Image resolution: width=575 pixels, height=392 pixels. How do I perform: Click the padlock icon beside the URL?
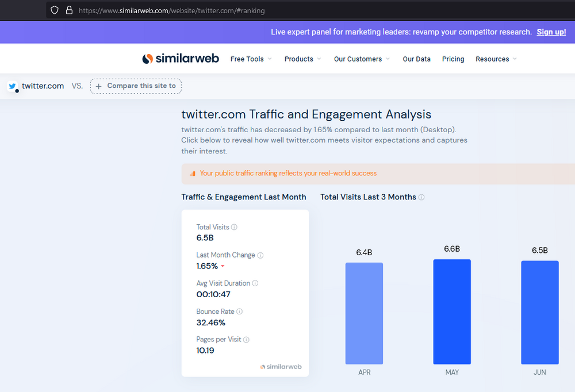click(x=69, y=10)
